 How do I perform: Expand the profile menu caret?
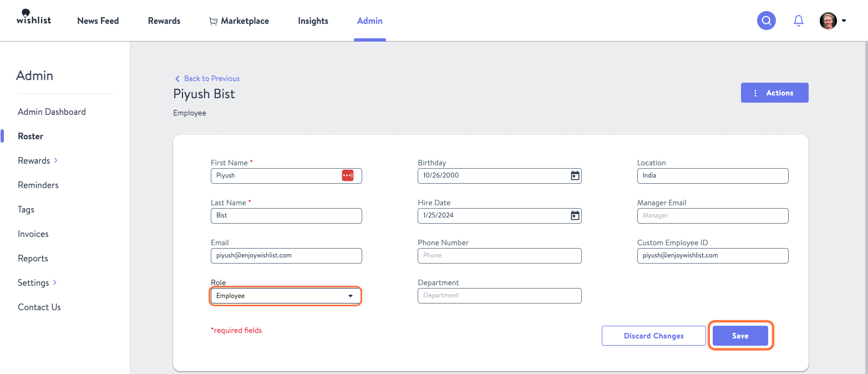844,21
